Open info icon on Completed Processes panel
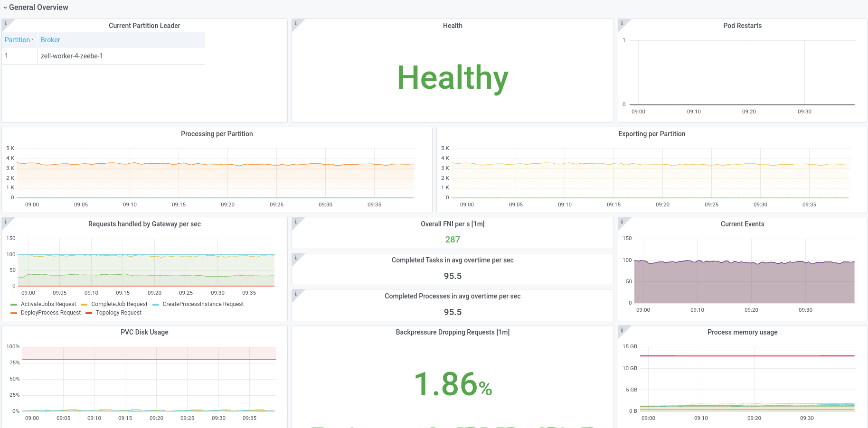The height and width of the screenshot is (428, 868). click(296, 294)
